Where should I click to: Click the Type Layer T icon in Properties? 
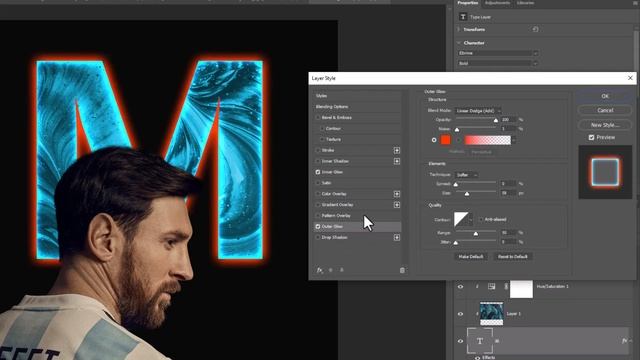point(463,17)
